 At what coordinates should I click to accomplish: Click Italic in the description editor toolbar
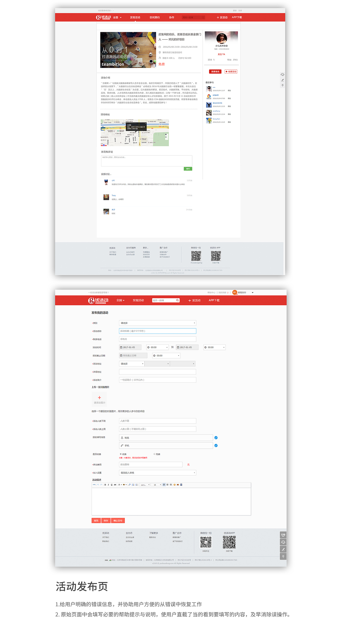tap(108, 485)
